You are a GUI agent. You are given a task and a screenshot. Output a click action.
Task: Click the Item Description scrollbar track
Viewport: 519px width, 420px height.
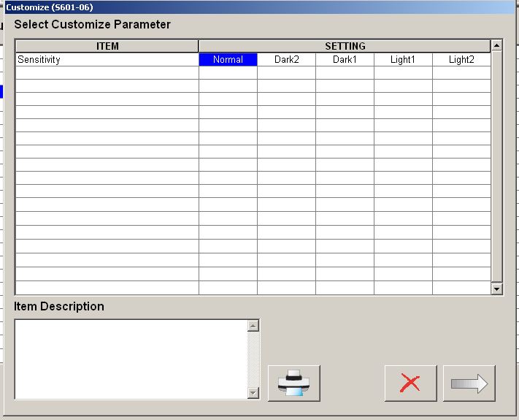(x=253, y=359)
